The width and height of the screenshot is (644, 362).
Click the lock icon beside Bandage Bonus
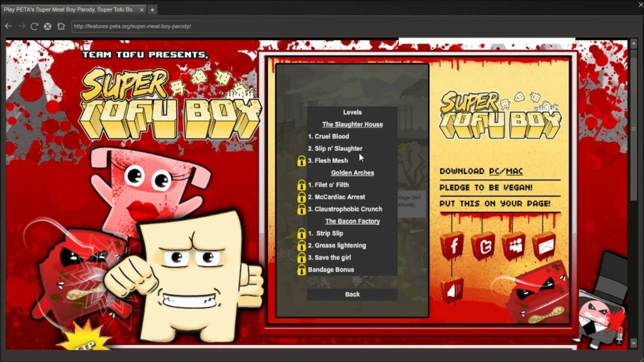(x=301, y=270)
